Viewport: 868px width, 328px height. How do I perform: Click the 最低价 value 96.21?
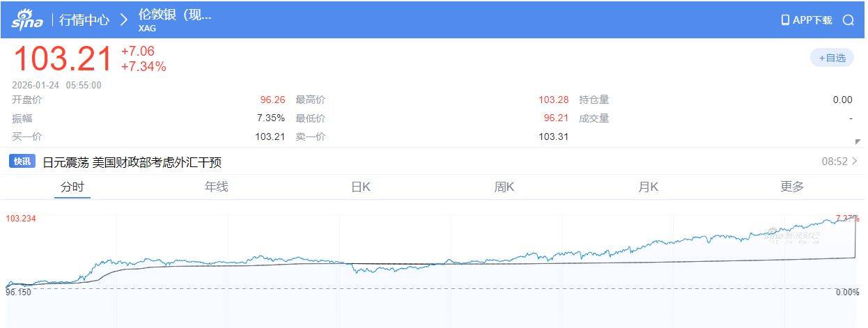556,118
